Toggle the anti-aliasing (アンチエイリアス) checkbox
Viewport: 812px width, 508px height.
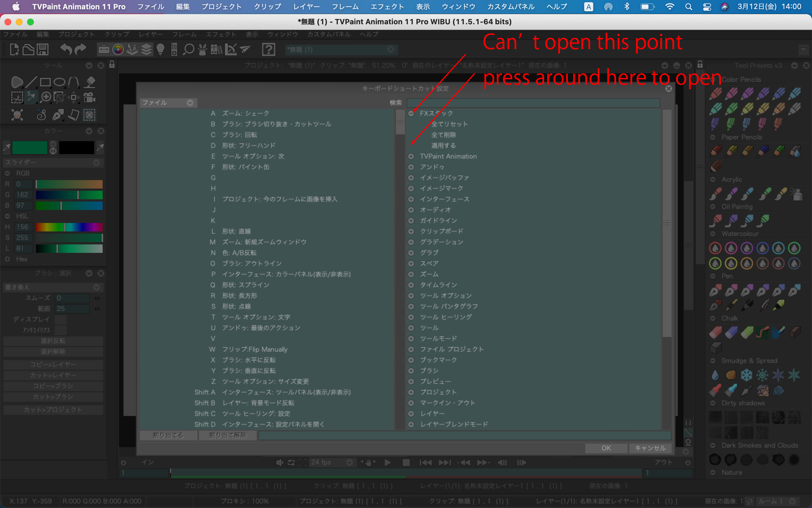[60, 330]
